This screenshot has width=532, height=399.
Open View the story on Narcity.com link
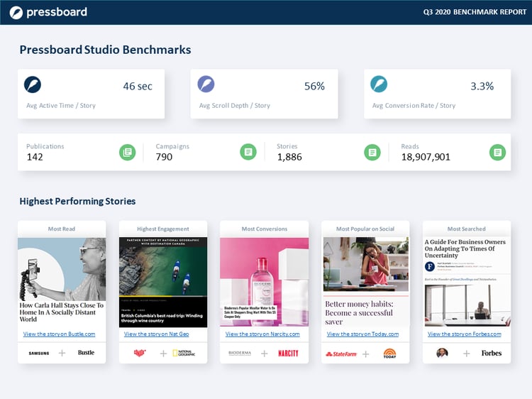click(x=262, y=334)
